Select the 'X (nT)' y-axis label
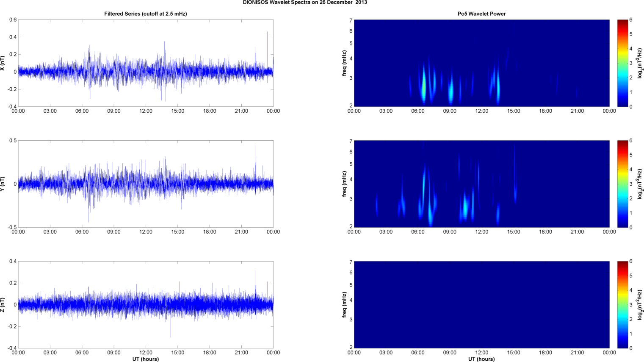Screen dimensions: 644x362 [3, 63]
